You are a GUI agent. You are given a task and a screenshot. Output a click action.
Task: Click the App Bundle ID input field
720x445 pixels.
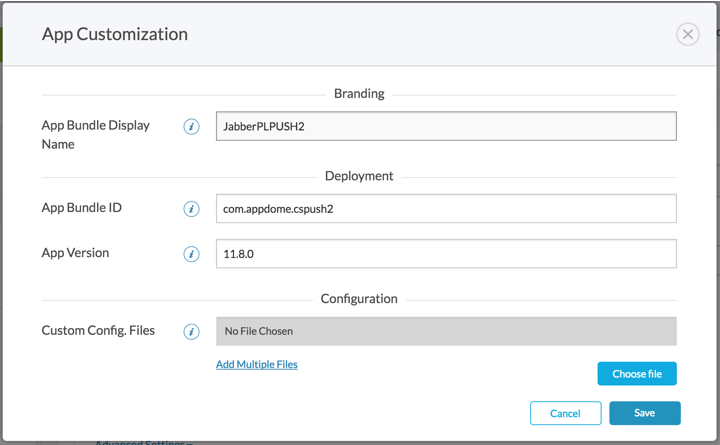tap(446, 208)
